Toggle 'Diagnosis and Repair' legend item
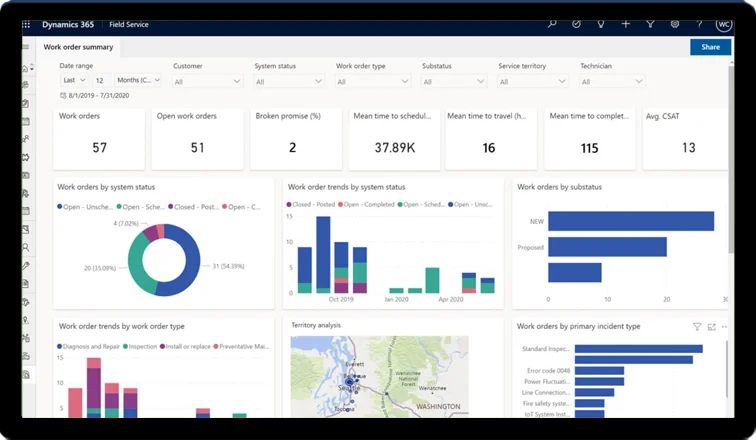The height and width of the screenshot is (440, 756). pyautogui.click(x=88, y=347)
